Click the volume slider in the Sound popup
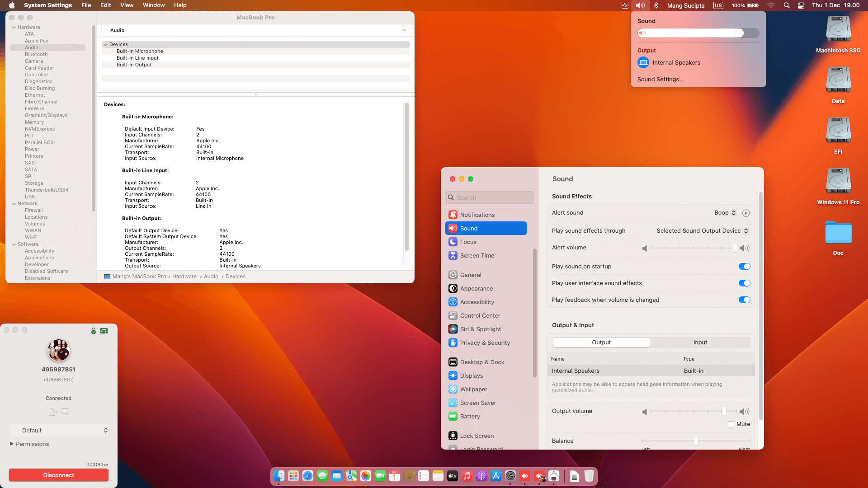Image resolution: width=868 pixels, height=488 pixels. [698, 33]
